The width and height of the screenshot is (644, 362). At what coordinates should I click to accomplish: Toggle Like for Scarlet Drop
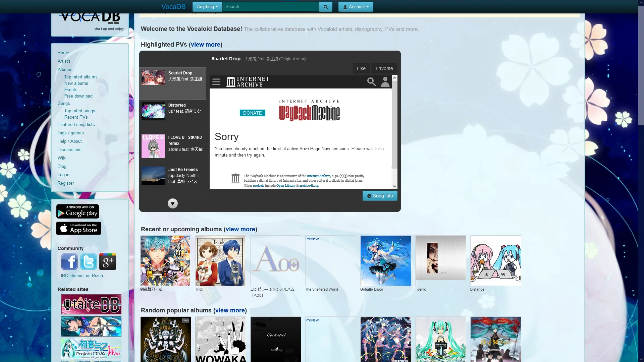tap(361, 68)
